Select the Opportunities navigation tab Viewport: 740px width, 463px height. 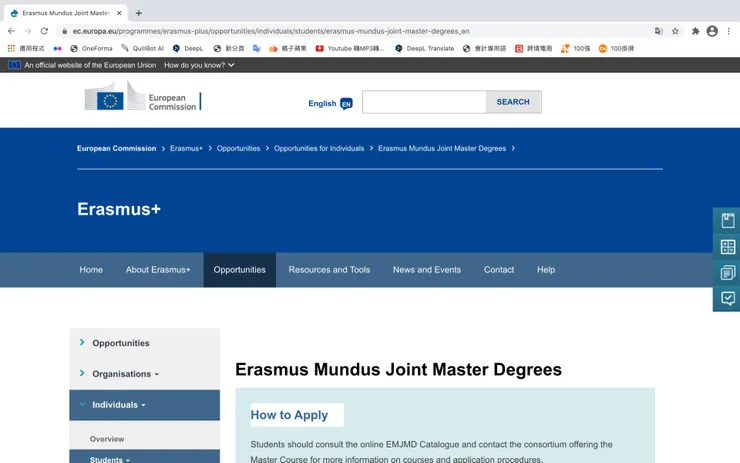(x=240, y=270)
